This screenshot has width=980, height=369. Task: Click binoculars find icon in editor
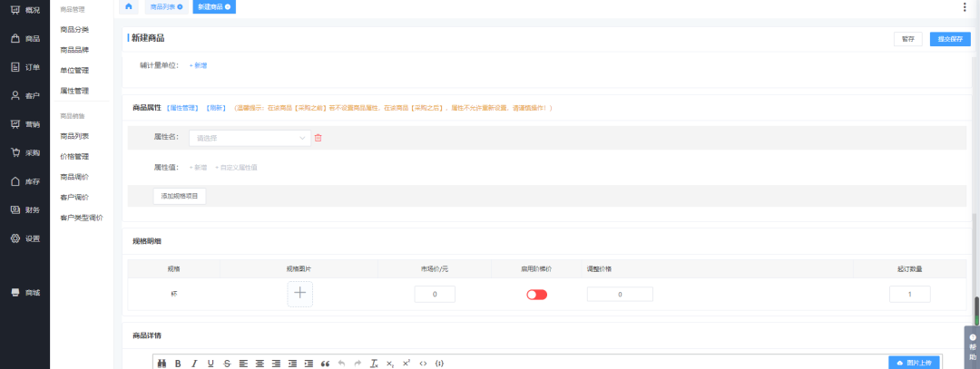pos(162,363)
